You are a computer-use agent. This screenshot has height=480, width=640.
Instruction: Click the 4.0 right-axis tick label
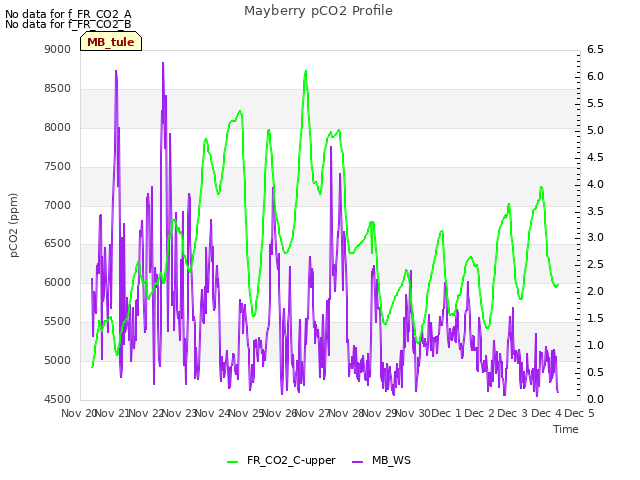click(x=595, y=184)
